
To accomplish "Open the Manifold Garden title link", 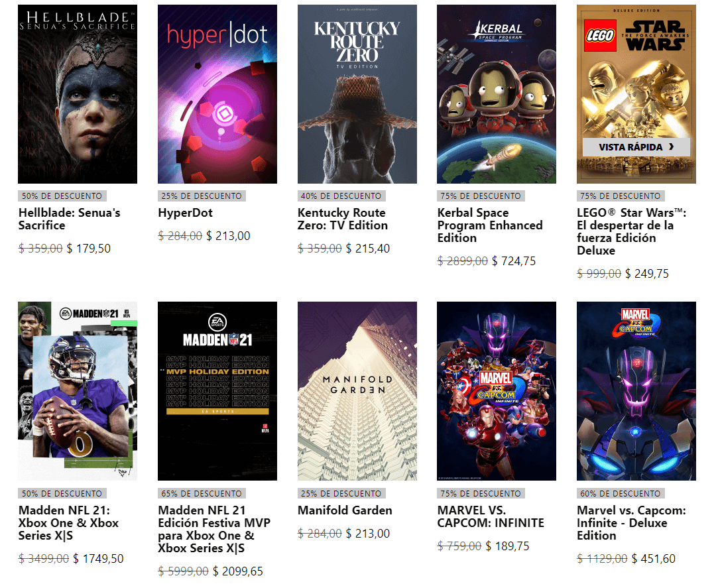I will (345, 510).
